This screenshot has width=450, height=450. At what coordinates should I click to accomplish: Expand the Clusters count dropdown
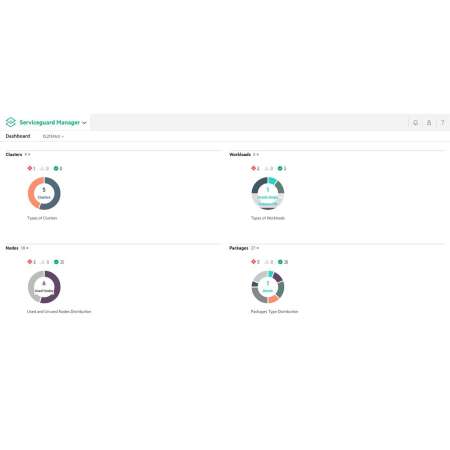coord(27,154)
